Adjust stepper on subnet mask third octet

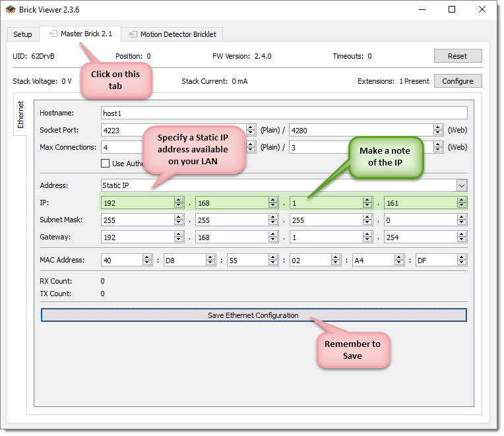coord(367,220)
